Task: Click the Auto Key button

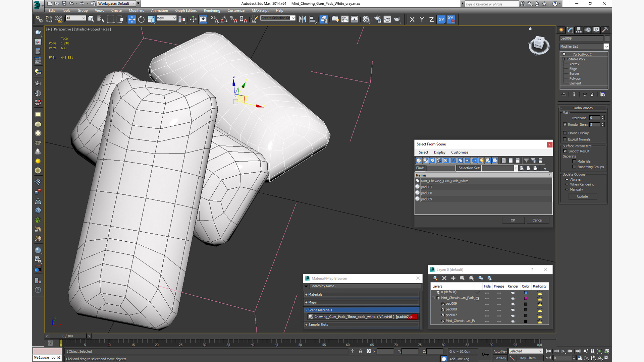Action: [500, 352]
